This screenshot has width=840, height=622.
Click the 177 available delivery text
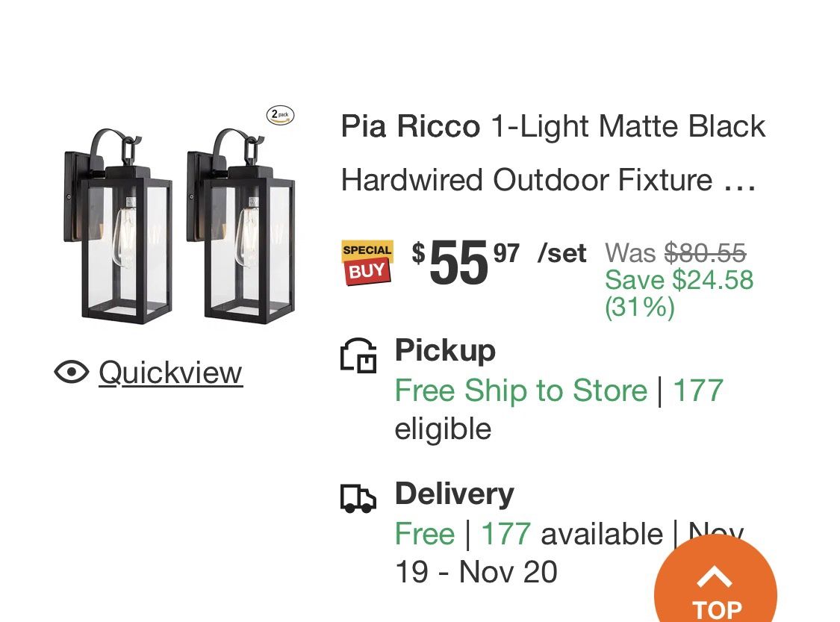click(571, 534)
